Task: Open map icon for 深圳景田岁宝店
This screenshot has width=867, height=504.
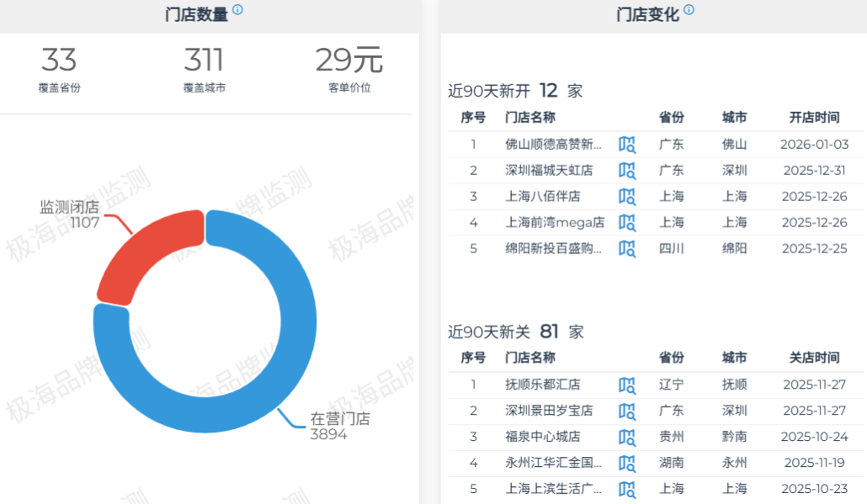Action: [x=627, y=411]
